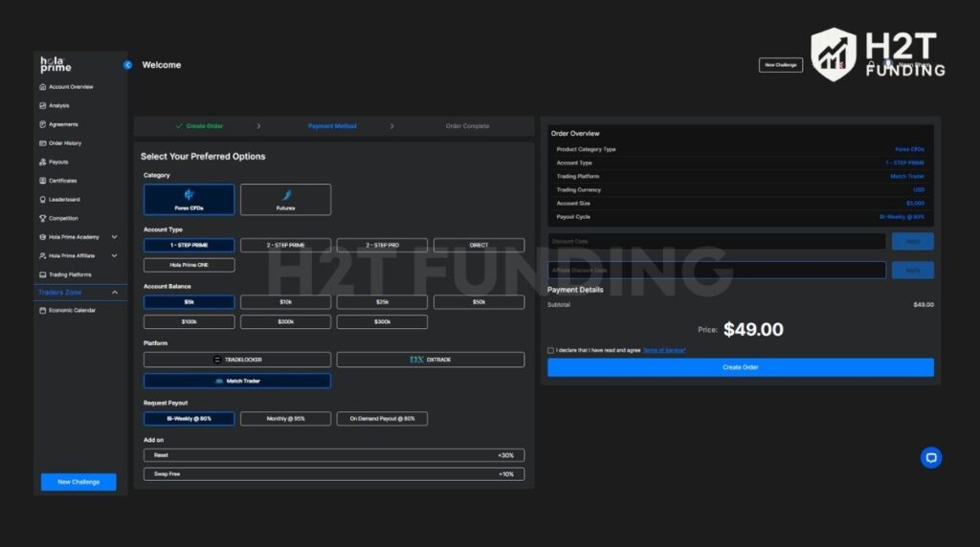980x547 pixels.
Task: Click the Order History icon
Action: click(42, 143)
